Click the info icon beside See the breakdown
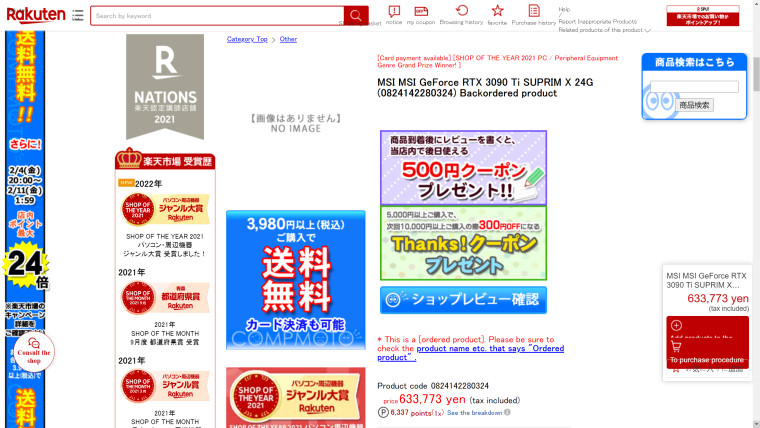760x428 pixels. click(x=507, y=412)
